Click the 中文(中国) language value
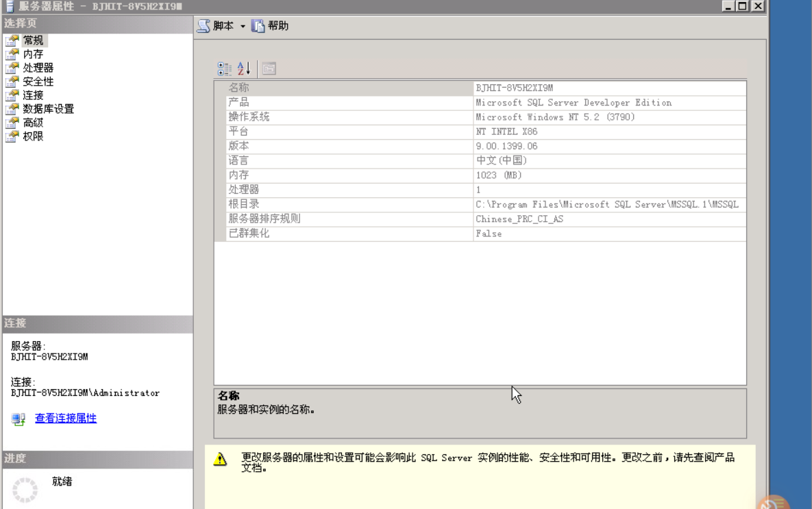Image resolution: width=812 pixels, height=509 pixels. click(x=502, y=160)
